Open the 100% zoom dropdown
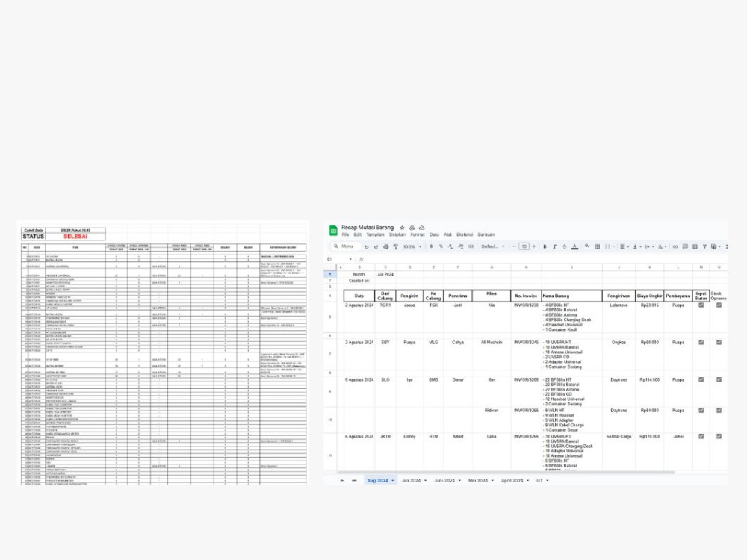Screen dimensions: 747x560 [412, 246]
